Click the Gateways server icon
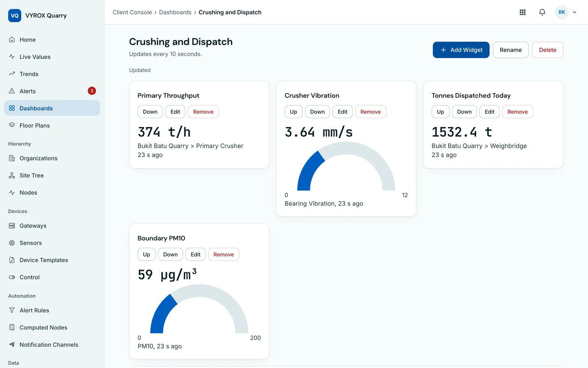This screenshot has height=368, width=588. (12, 226)
